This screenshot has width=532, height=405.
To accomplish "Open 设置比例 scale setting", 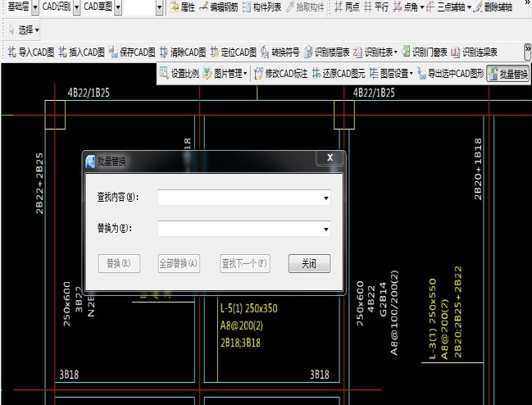I will (x=180, y=73).
